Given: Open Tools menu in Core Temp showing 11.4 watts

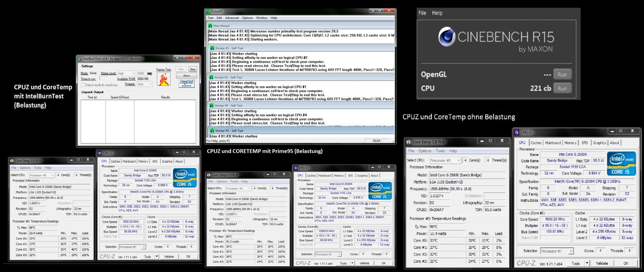Looking at the screenshot, I should click(440, 151).
